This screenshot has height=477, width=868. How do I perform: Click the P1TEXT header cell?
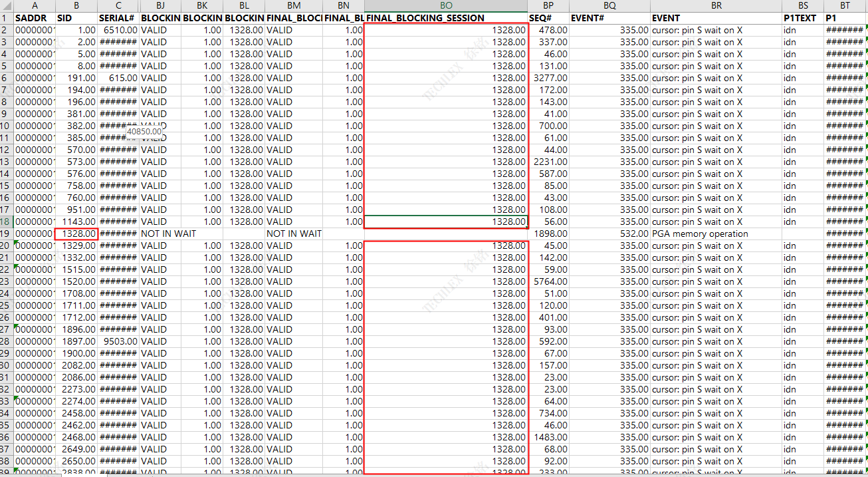point(803,18)
